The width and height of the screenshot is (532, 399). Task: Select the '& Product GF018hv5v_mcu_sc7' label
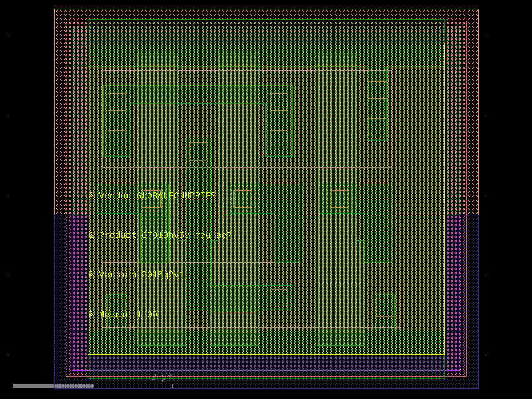tap(160, 235)
